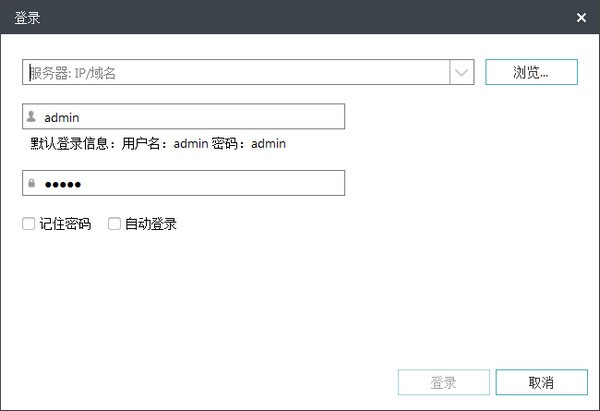Close the 登录 dialog with the X
600x411 pixels.
pyautogui.click(x=581, y=18)
